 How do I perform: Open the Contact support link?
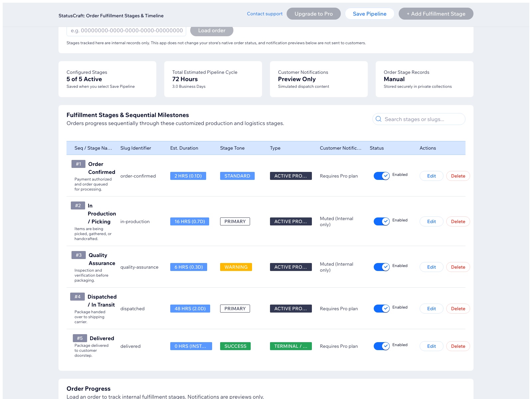265,14
